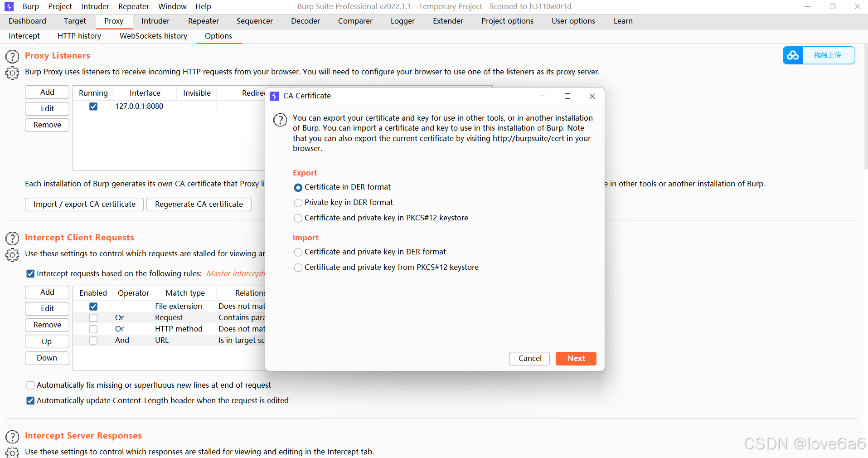Open the WebSockets history sub-tab
The width and height of the screenshot is (868, 458).
153,36
